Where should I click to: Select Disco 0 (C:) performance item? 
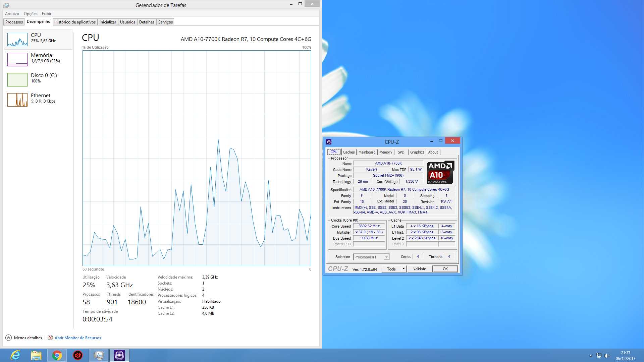38,80
